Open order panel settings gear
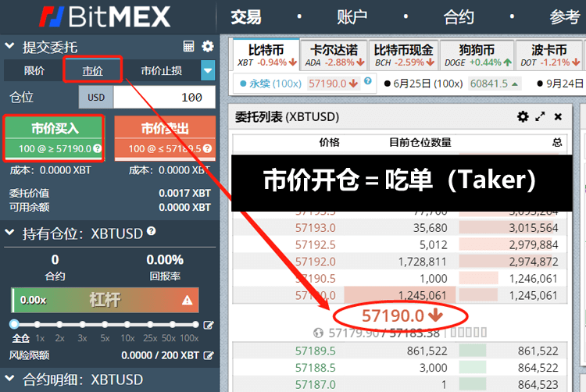This screenshot has height=392, width=586. tap(208, 46)
